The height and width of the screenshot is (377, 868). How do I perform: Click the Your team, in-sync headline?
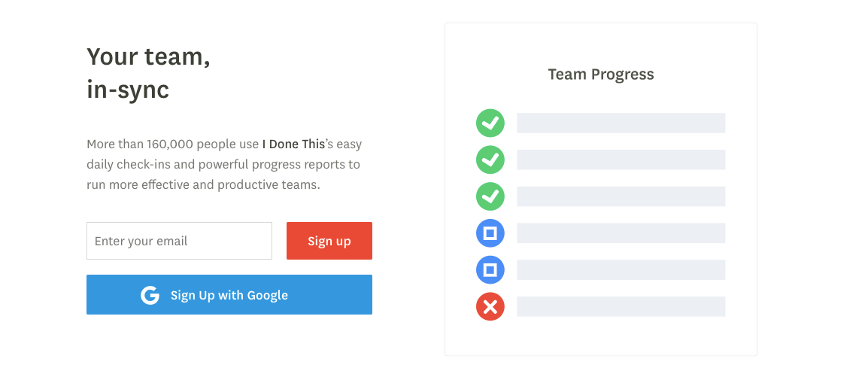[x=148, y=73]
